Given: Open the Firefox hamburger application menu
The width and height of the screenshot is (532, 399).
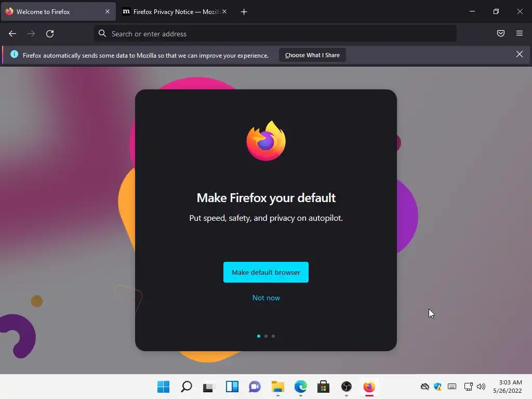Looking at the screenshot, I should [519, 33].
